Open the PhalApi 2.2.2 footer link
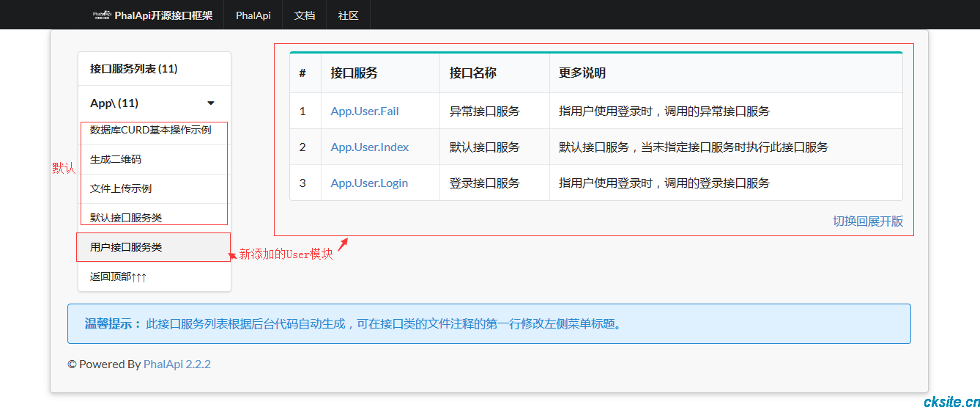980x407 pixels. coord(177,364)
